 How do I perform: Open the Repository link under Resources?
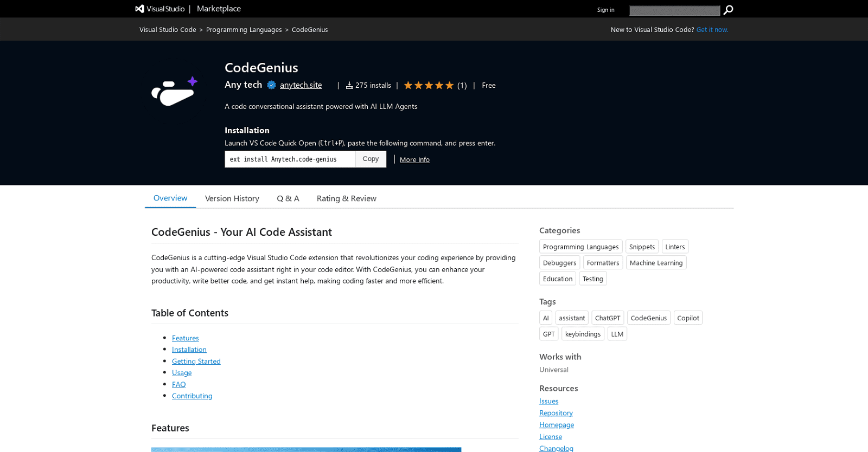pyautogui.click(x=556, y=412)
